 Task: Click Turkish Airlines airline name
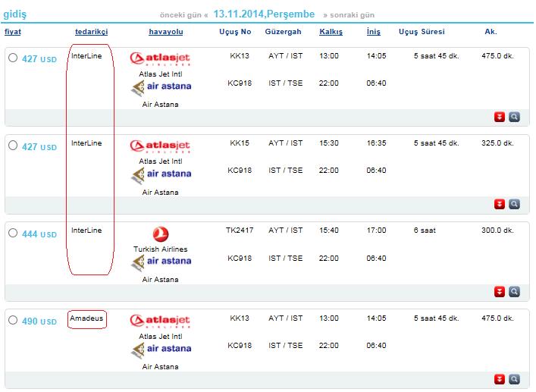click(x=160, y=249)
